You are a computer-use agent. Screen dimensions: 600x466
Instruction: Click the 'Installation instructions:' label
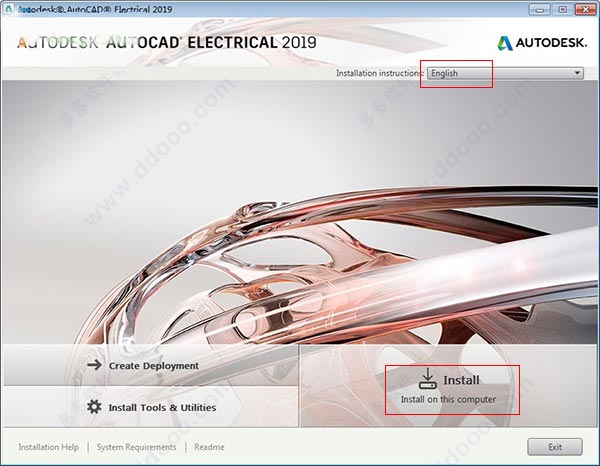(x=380, y=73)
